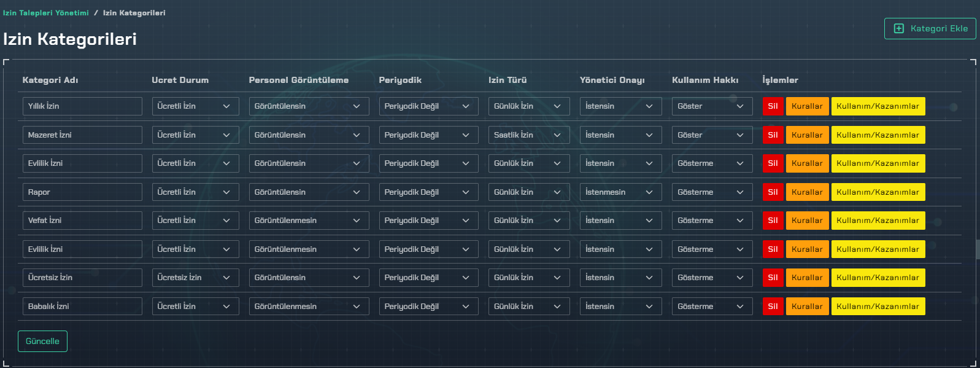The image size is (980, 368).
Task: Open the Saatlik İzin type dropdown
Action: pos(528,135)
